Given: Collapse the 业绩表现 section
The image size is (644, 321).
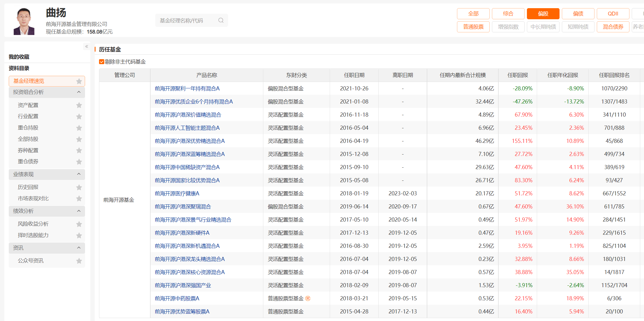Looking at the screenshot, I should point(79,174).
